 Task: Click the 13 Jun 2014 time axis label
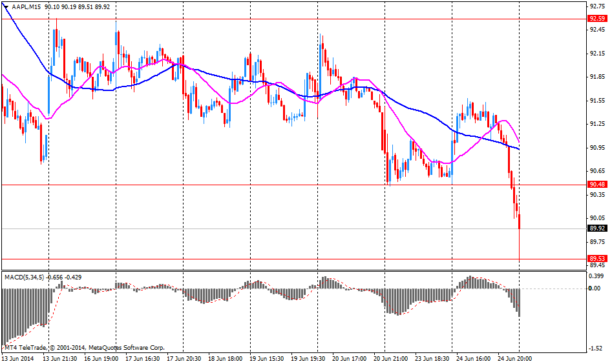17,358
